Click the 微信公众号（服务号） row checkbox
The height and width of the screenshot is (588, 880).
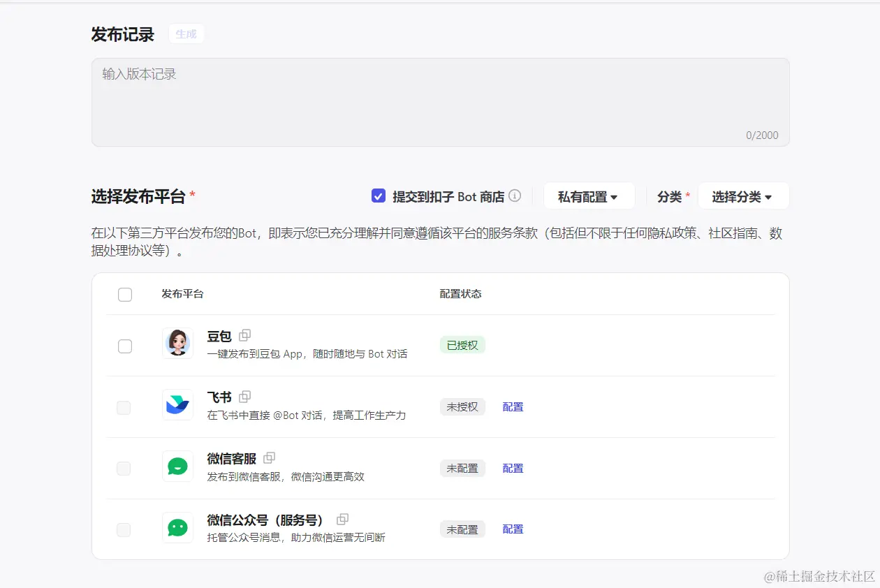pyautogui.click(x=124, y=530)
